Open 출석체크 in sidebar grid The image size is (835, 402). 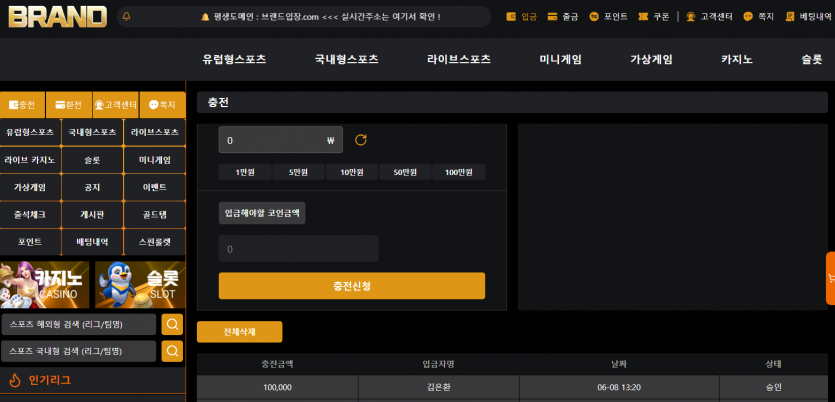click(x=30, y=215)
